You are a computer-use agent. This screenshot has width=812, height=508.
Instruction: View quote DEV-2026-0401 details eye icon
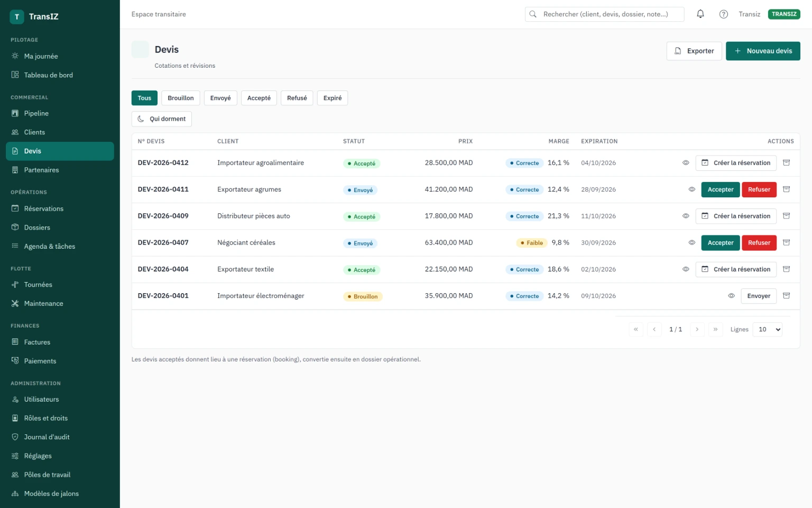pyautogui.click(x=731, y=296)
